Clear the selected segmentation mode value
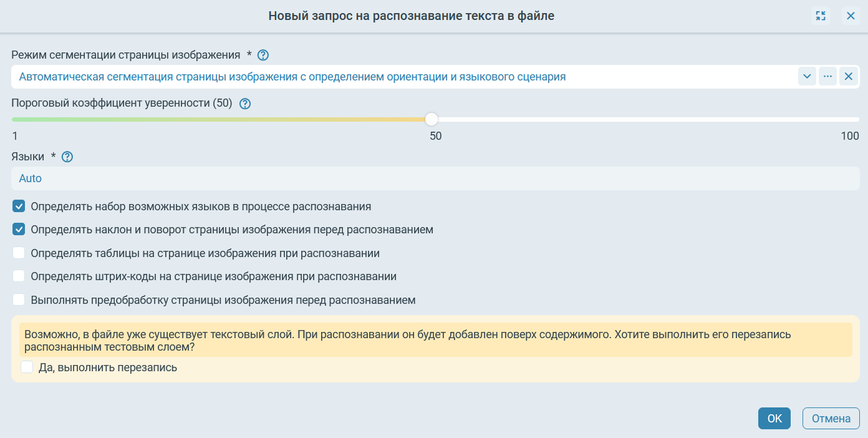Viewport: 868px width, 438px height. click(848, 77)
